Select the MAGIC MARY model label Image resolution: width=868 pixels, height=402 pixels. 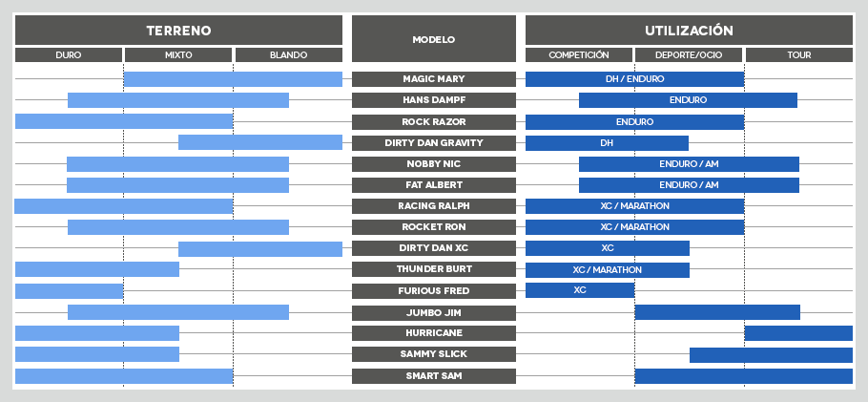click(434, 79)
